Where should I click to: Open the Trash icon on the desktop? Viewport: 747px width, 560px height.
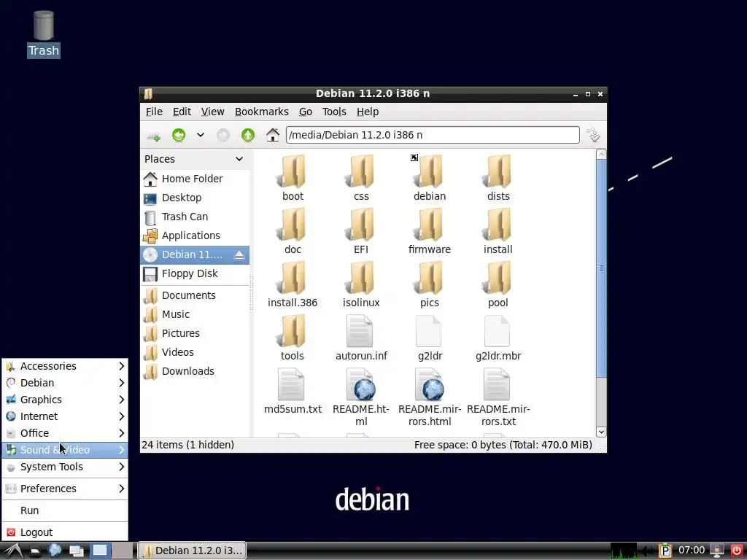[43, 34]
